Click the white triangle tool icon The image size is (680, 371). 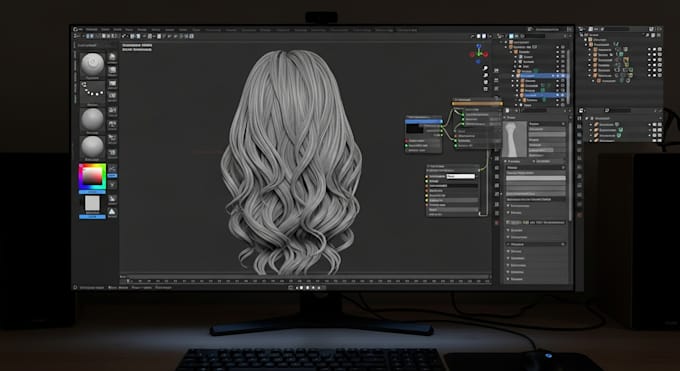[x=112, y=211]
